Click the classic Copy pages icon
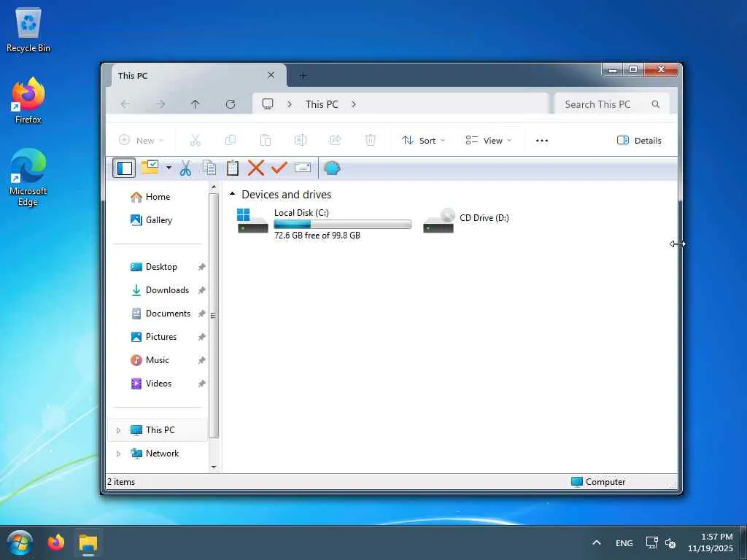747x560 pixels. click(x=209, y=168)
